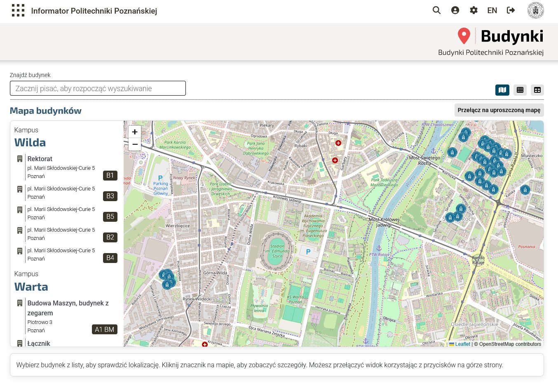The width and height of the screenshot is (558, 392).
Task: Open Informator Politechniki Poznańskiej home title
Action: pos(94,11)
